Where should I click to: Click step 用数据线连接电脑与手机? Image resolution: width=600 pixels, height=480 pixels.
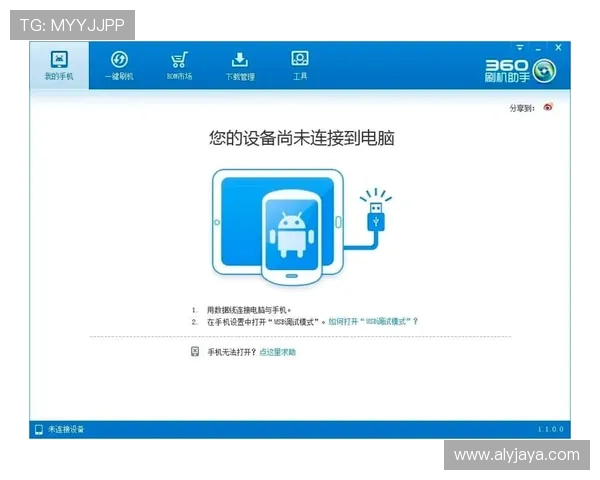tap(249, 310)
